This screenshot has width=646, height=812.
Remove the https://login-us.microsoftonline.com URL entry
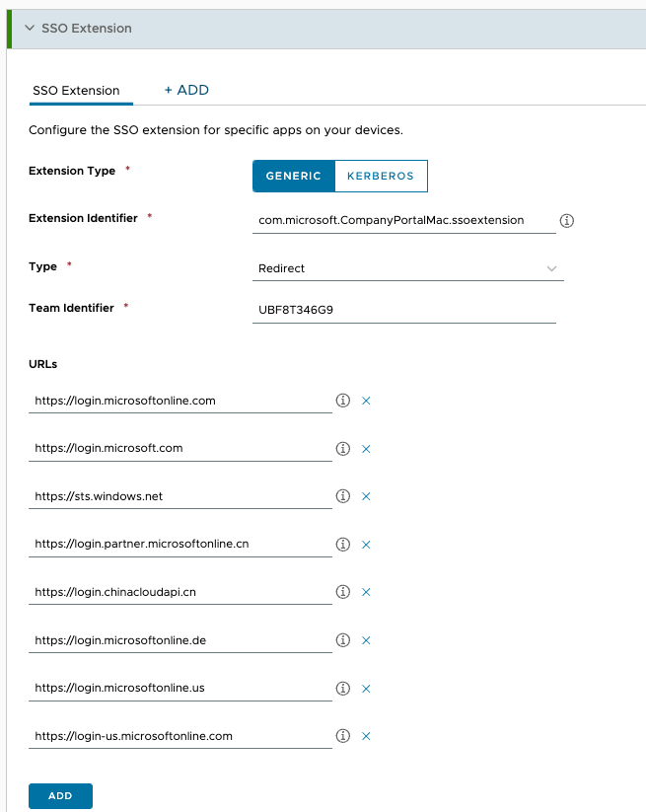pos(366,736)
